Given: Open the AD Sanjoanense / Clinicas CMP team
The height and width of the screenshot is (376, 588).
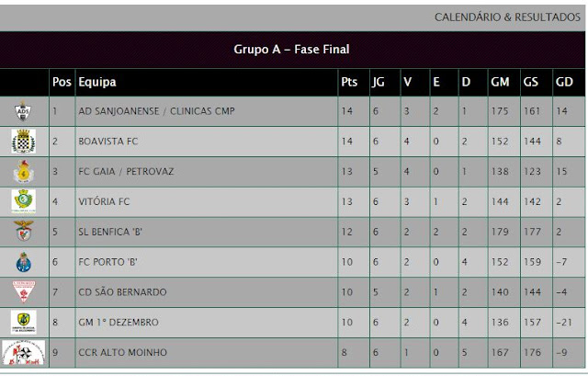Looking at the screenshot, I should [156, 111].
